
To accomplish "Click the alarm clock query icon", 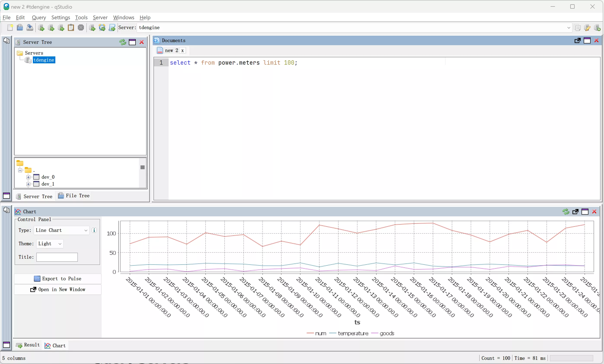I will click(x=102, y=27).
